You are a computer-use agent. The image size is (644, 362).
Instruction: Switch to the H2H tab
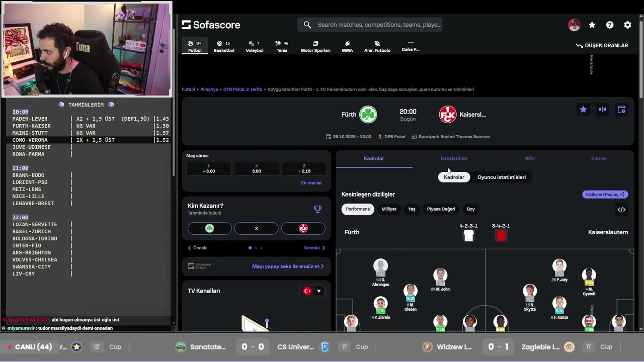[x=529, y=158]
